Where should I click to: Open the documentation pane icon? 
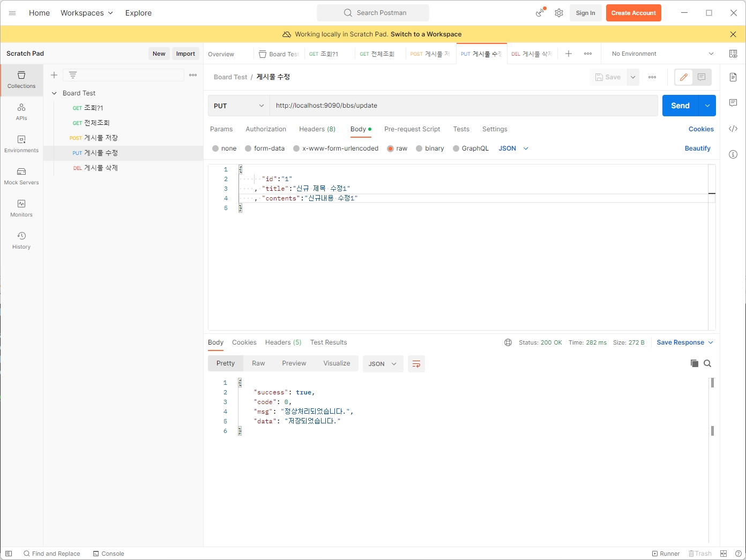point(733,77)
